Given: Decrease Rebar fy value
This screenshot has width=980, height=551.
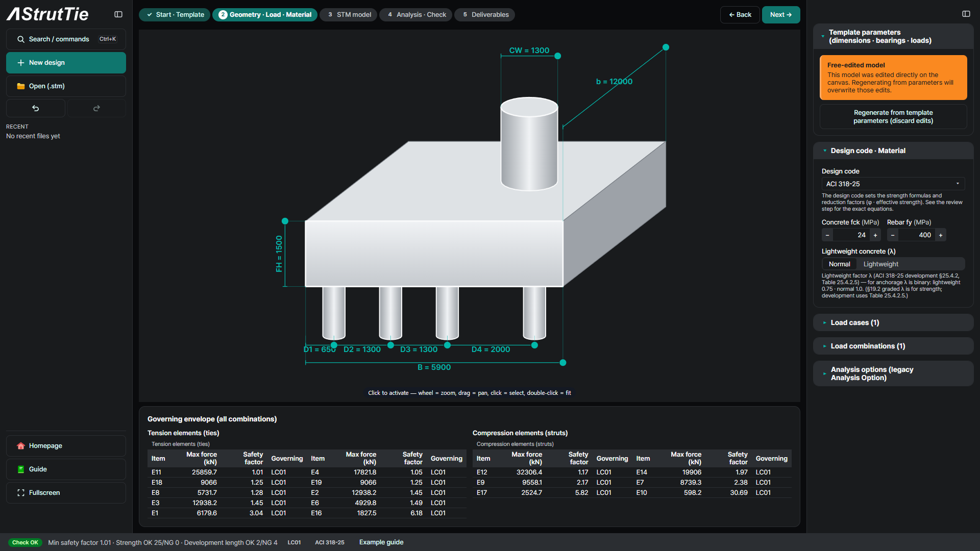Looking at the screenshot, I should tap(893, 235).
